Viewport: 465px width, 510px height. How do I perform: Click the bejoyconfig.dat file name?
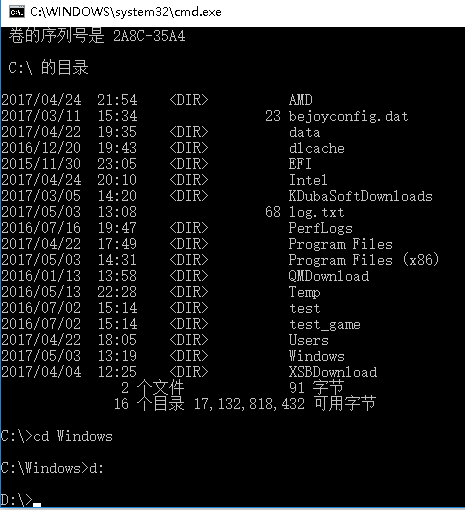point(348,116)
